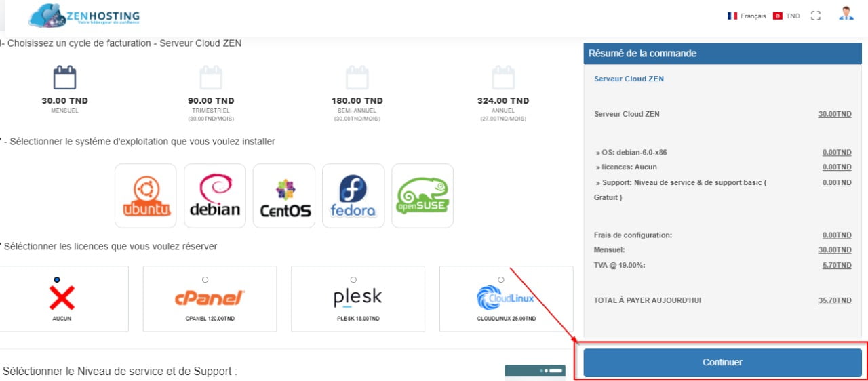Open the Français language dropdown
Viewport: 868px width, 381px height.
tap(747, 16)
